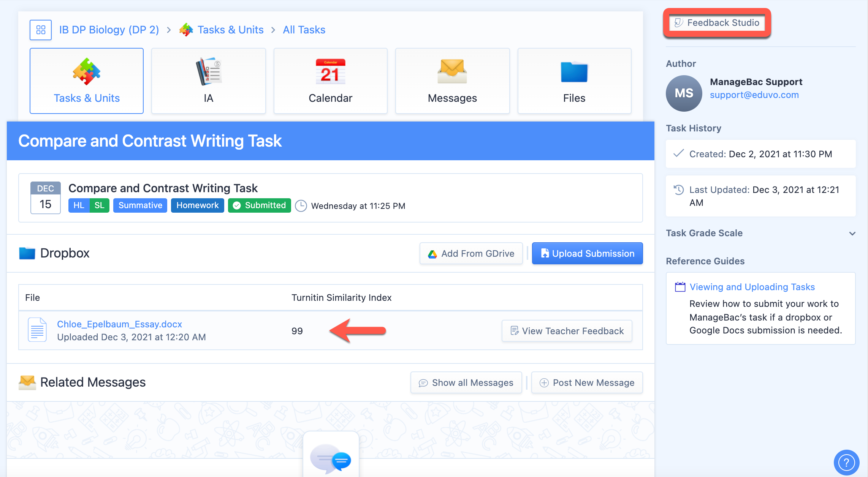This screenshot has height=477, width=868.
Task: Open Feedback Studio
Action: (x=717, y=23)
